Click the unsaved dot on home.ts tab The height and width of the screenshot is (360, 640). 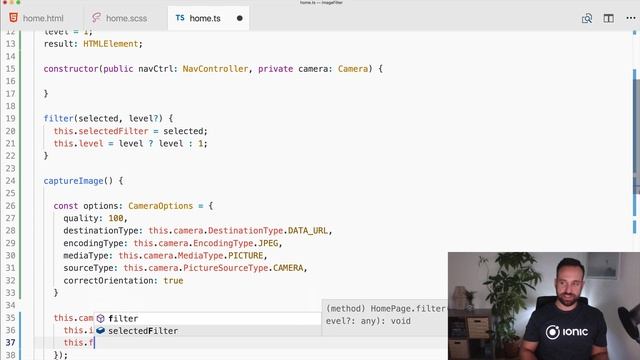point(240,18)
